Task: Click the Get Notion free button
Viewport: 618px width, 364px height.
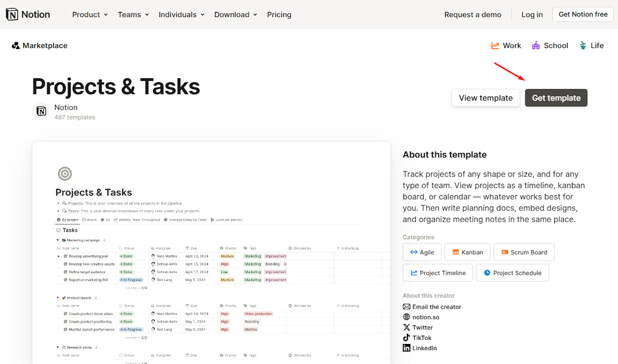Action: 583,14
